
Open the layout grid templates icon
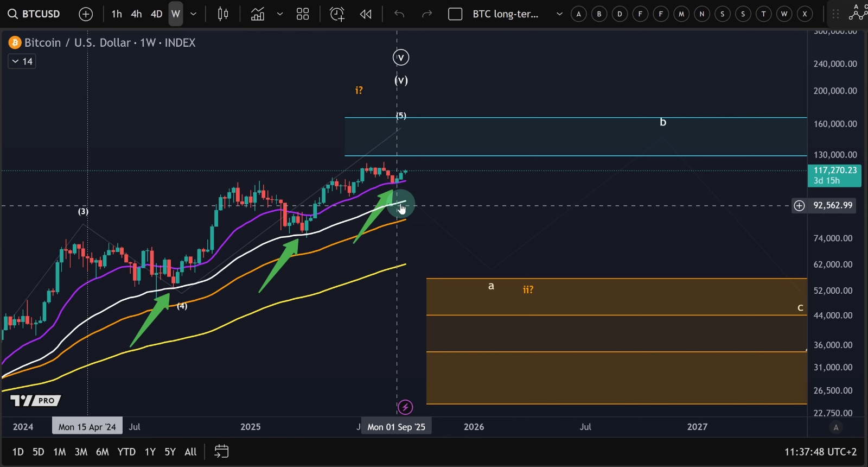point(303,14)
